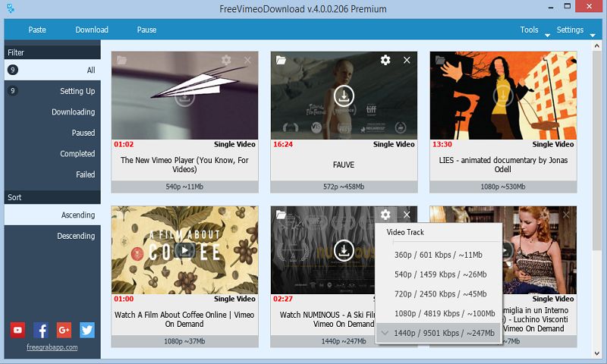607x364 pixels.
Task: Click the Paste toolbar button
Action: point(37,30)
